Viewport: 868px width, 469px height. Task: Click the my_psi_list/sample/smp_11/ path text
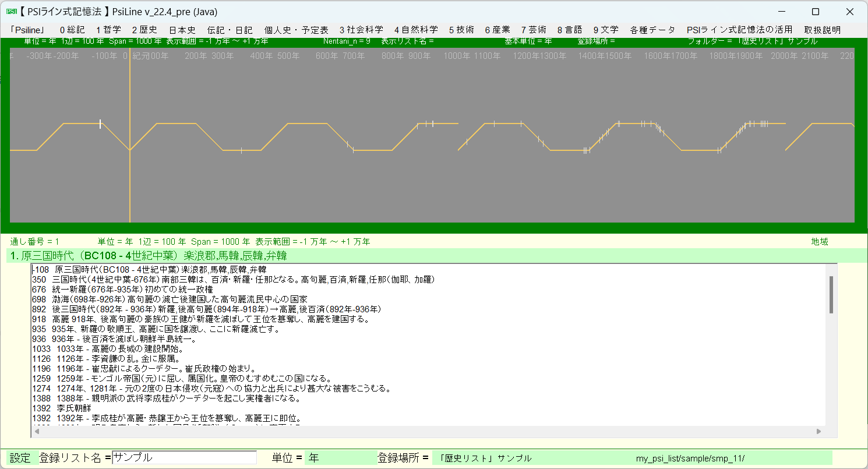(690, 459)
